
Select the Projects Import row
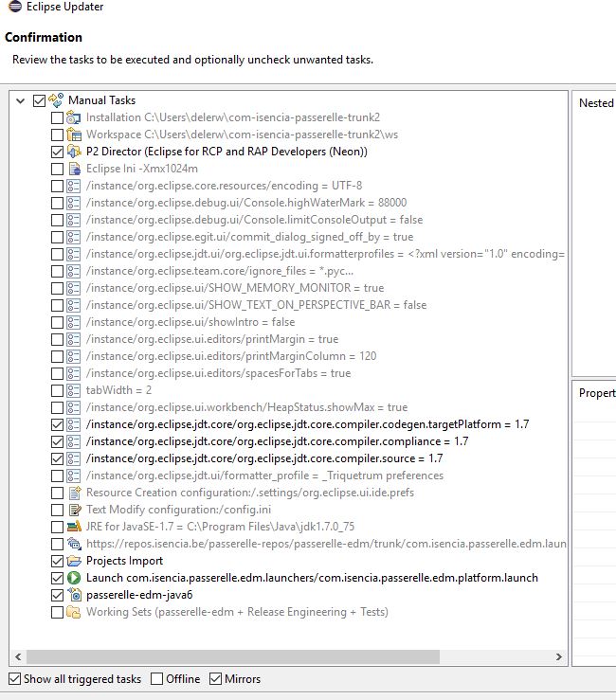click(x=124, y=561)
